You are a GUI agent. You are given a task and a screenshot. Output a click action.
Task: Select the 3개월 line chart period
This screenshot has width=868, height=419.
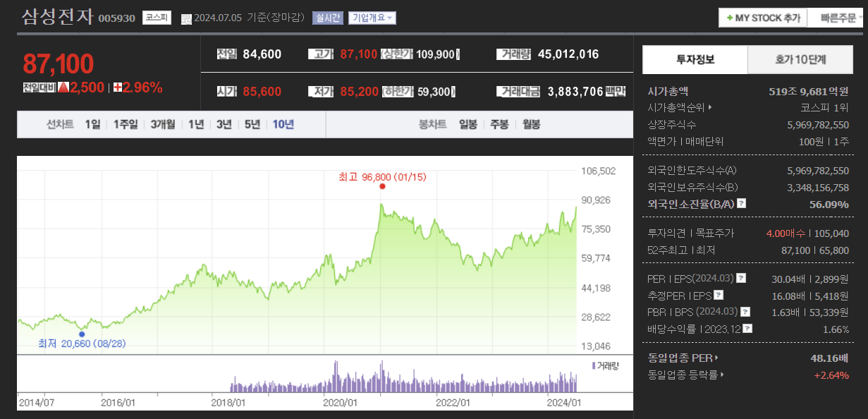[163, 124]
